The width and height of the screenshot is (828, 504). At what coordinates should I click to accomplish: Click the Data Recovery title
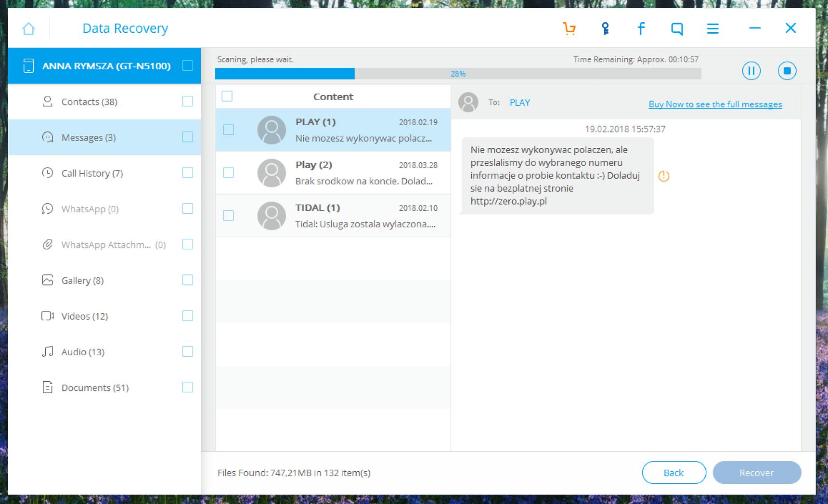[x=125, y=28]
